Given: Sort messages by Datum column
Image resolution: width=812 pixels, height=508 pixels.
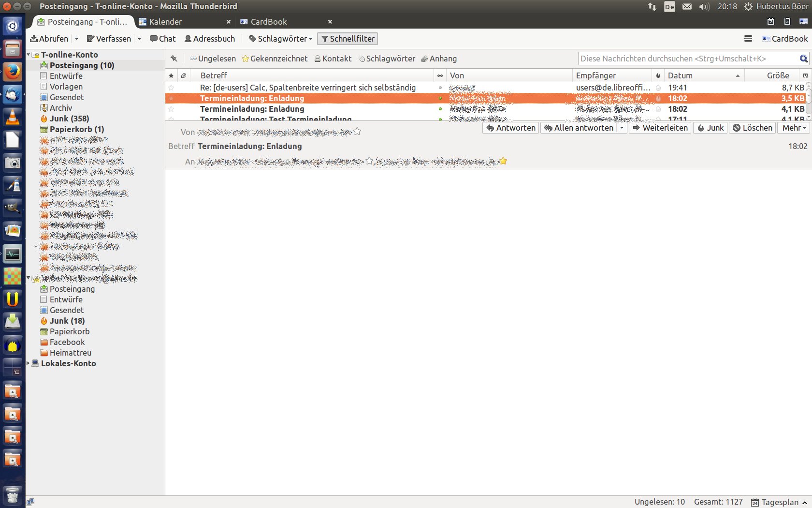Looking at the screenshot, I should [704, 75].
